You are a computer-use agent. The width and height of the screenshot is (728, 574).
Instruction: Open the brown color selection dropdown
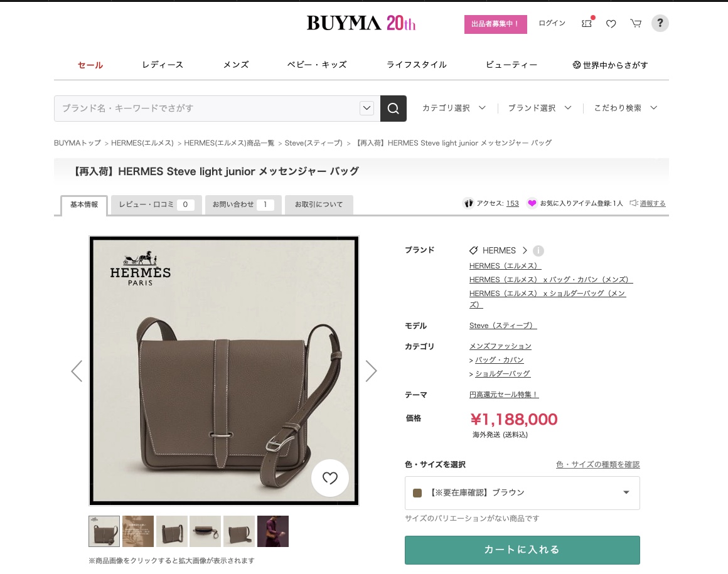click(x=522, y=493)
